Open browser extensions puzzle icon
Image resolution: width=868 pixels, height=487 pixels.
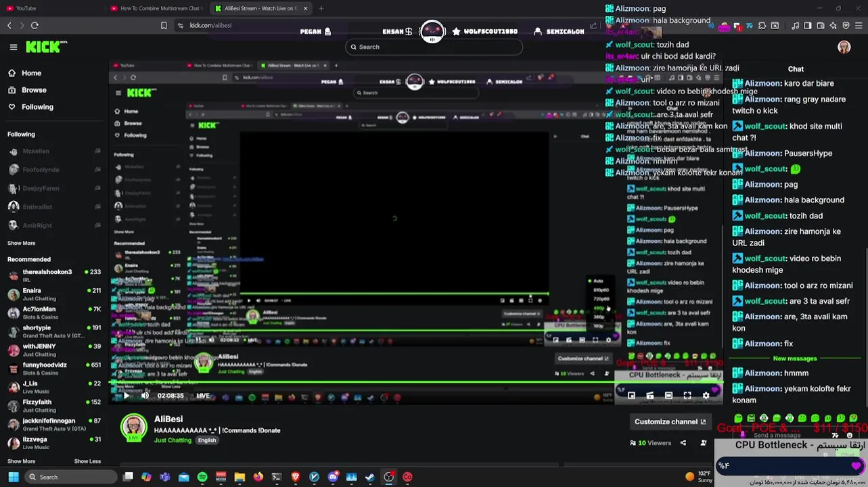pyautogui.click(x=762, y=26)
